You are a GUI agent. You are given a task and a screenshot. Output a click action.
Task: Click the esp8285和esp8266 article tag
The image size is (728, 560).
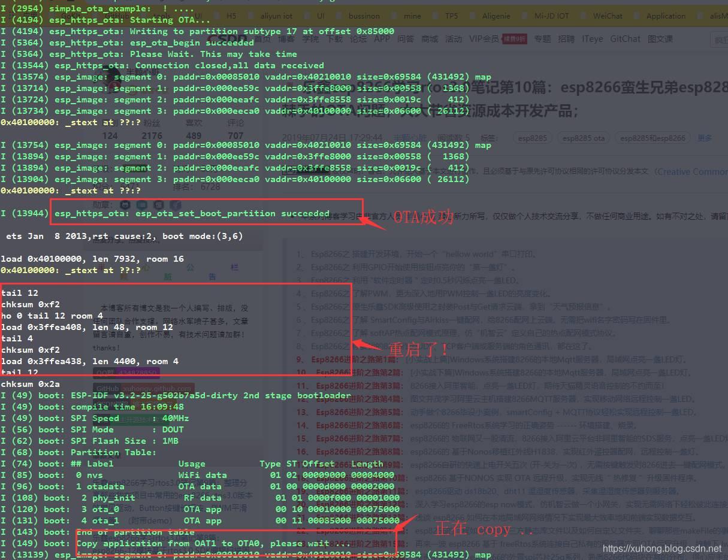(653, 138)
